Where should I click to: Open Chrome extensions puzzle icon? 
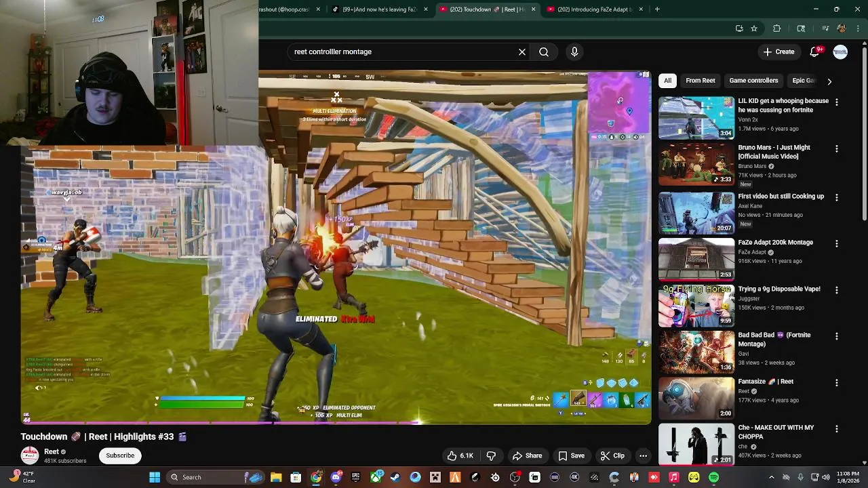click(x=777, y=28)
